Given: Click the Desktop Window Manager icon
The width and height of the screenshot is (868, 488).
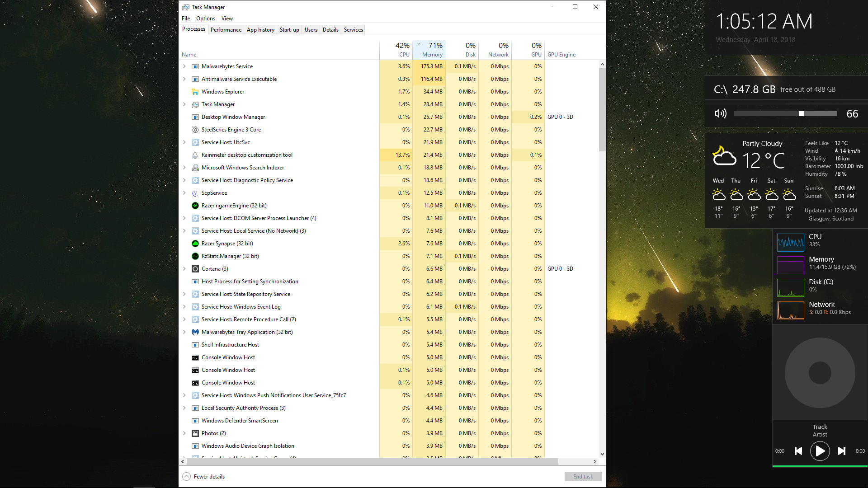Looking at the screenshot, I should [195, 117].
